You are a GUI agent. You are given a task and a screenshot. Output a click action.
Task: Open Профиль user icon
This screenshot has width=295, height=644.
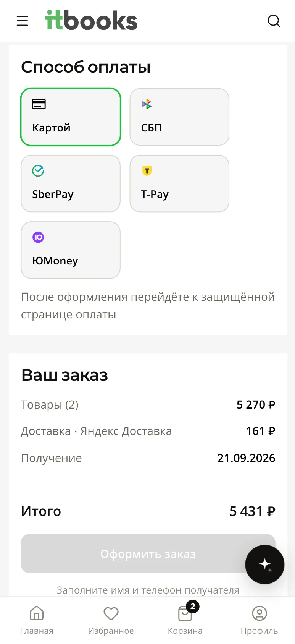[260, 613]
